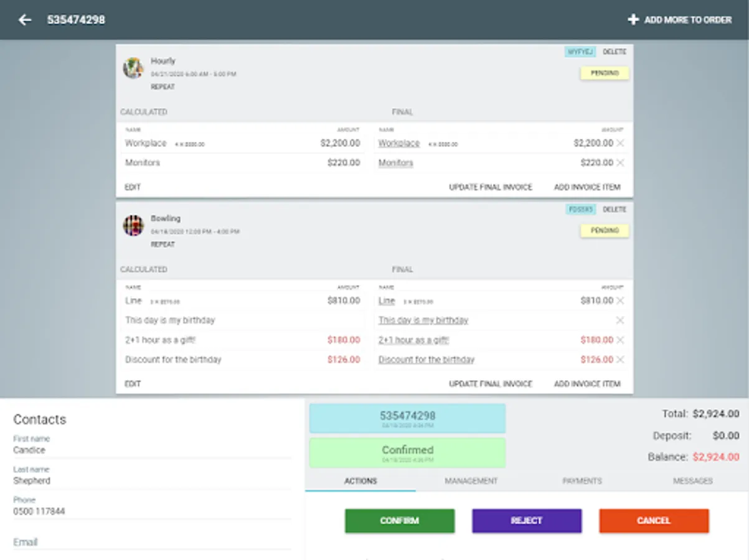
Task: Open the Line link in Final section
Action: [387, 301]
